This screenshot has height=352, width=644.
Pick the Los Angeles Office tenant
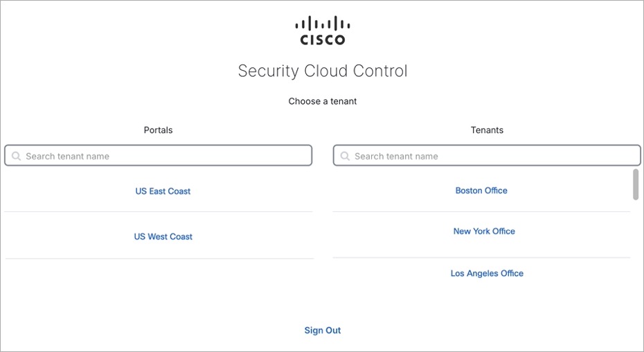[x=487, y=274]
